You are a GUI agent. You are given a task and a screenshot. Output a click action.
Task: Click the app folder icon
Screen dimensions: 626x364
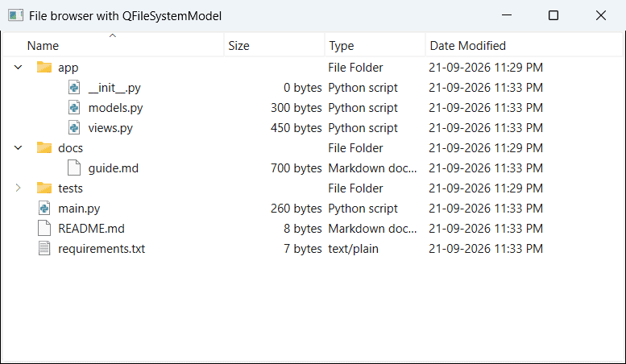(44, 67)
